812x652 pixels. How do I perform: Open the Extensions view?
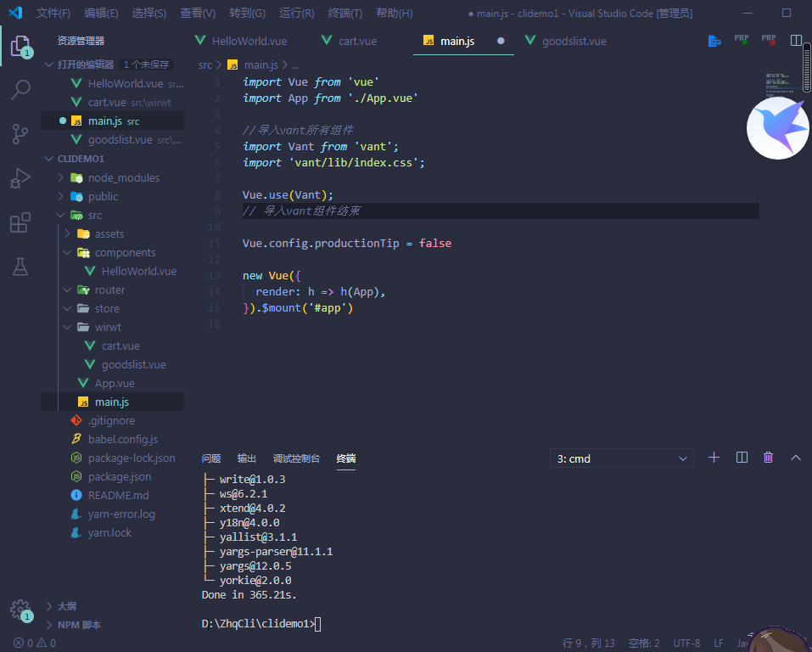pos(20,222)
